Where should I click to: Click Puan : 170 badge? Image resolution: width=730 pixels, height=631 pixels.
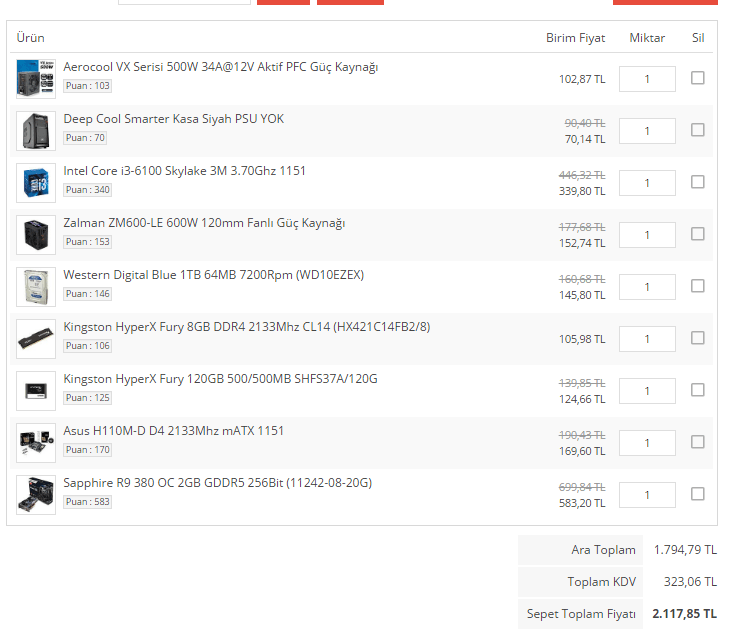click(x=88, y=450)
